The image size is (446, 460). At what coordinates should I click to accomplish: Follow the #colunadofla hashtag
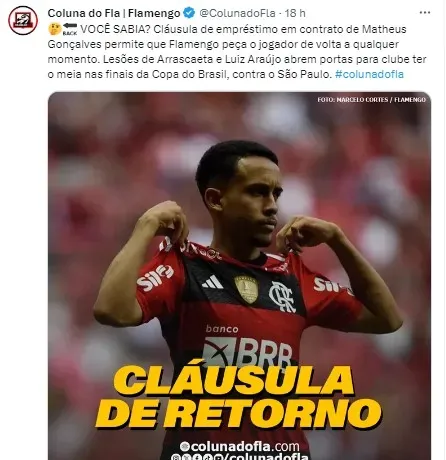(369, 74)
